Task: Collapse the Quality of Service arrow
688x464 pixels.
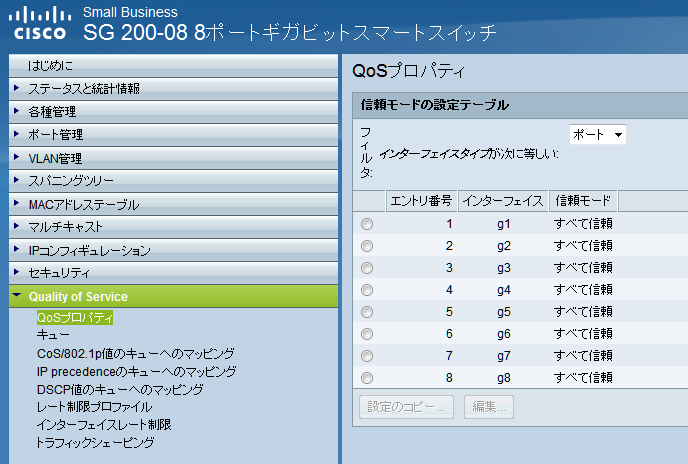Action: click(17, 295)
